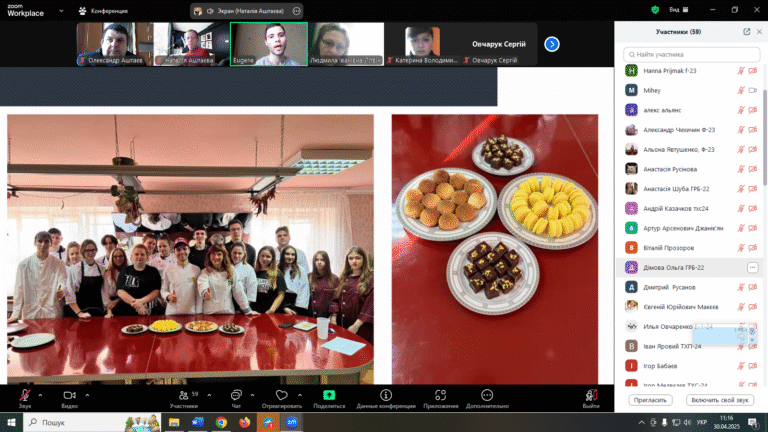The height and width of the screenshot is (432, 768).
Task: Close the Участники (59) panel
Action: pyautogui.click(x=759, y=32)
